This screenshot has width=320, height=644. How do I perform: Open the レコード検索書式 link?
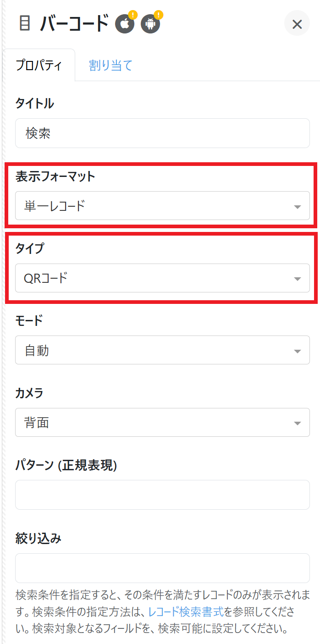[x=186, y=611]
